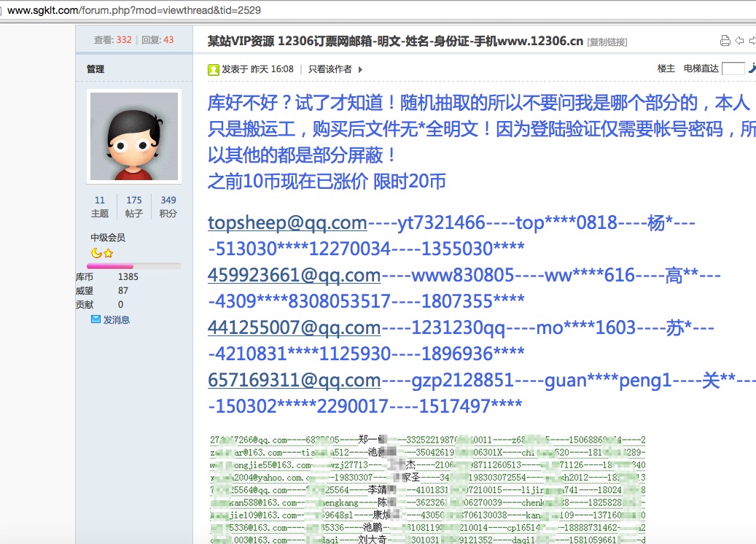Image resolution: width=756 pixels, height=544 pixels.
Task: Click the 库币 1385 value
Action: point(128,277)
